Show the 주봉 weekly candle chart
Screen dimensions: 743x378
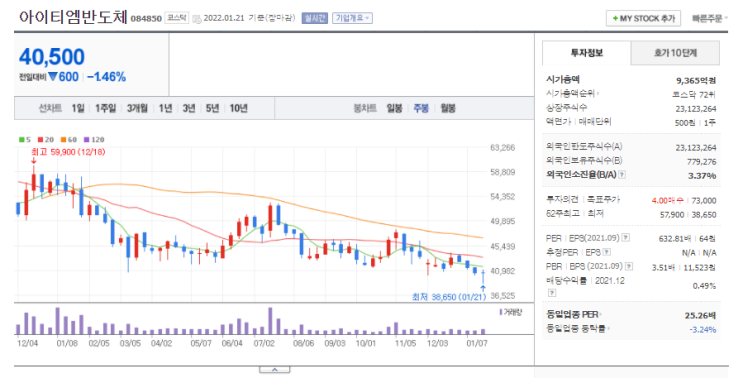coord(421,108)
